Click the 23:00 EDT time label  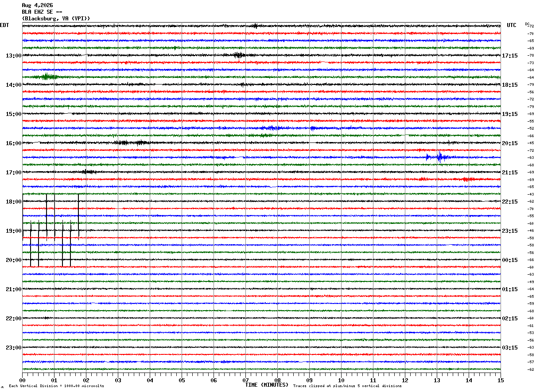pos(13,348)
